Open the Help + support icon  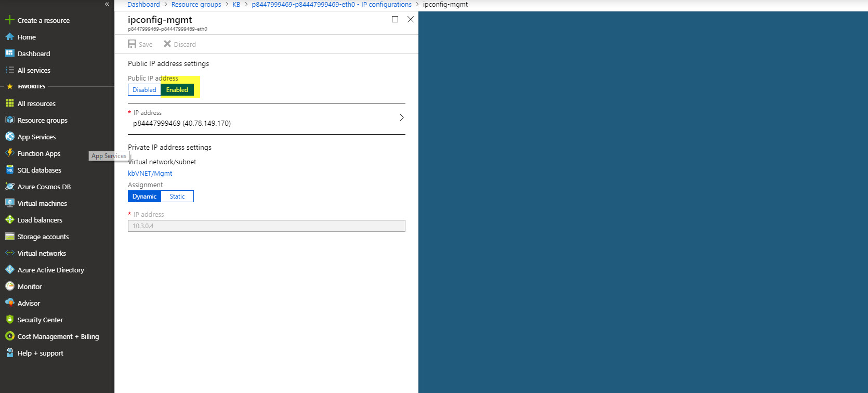click(x=9, y=353)
